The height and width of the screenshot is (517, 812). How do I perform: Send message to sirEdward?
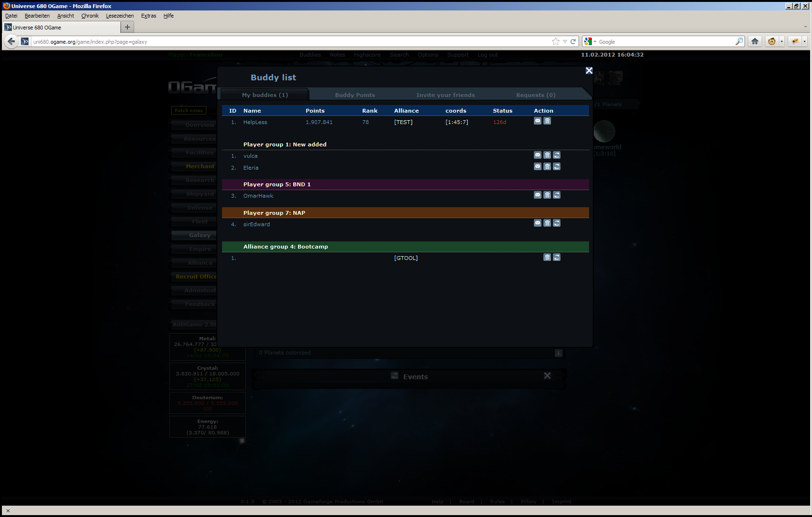(538, 223)
